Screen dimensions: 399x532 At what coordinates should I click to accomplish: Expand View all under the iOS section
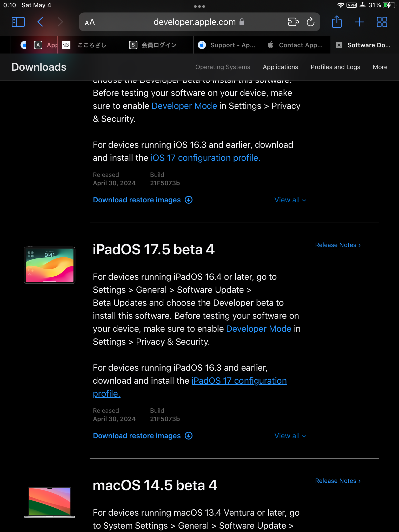tap(290, 200)
